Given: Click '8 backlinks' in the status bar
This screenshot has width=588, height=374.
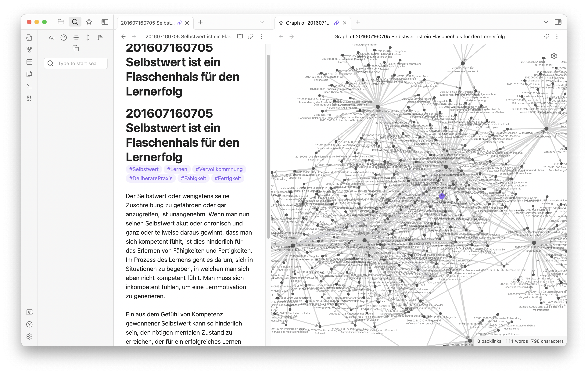Looking at the screenshot, I should click(489, 341).
